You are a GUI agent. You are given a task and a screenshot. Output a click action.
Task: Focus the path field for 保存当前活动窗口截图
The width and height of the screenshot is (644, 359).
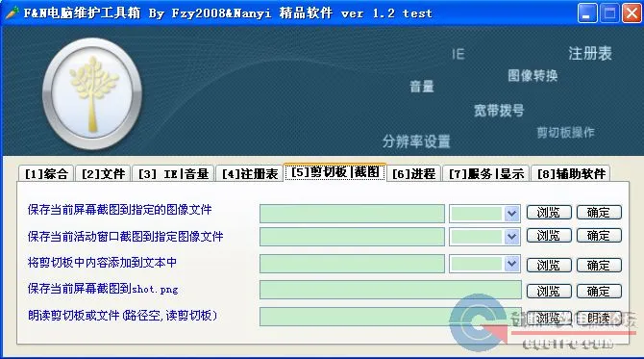point(352,237)
